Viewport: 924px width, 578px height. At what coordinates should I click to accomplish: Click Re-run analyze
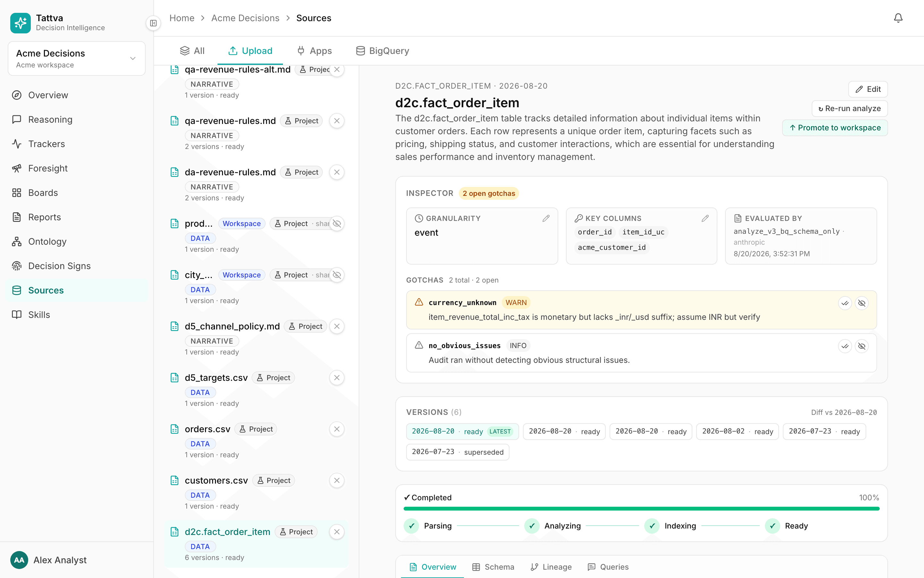pos(850,109)
